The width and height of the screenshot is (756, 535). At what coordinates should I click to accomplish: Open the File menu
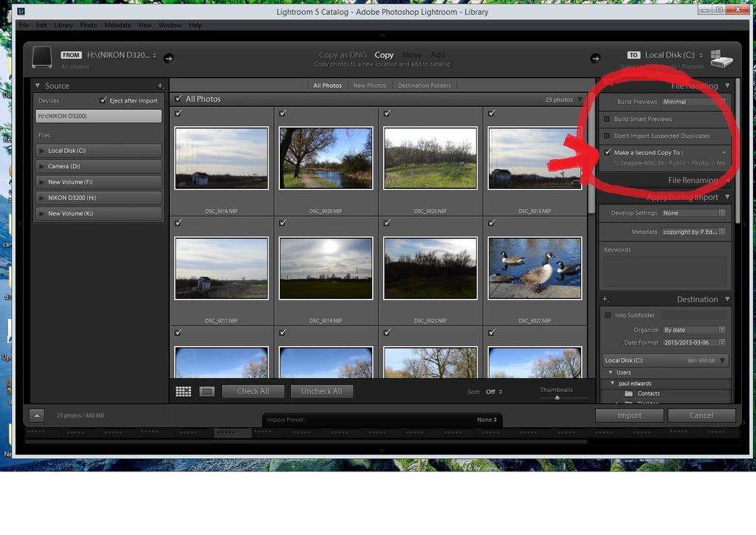pyautogui.click(x=24, y=25)
